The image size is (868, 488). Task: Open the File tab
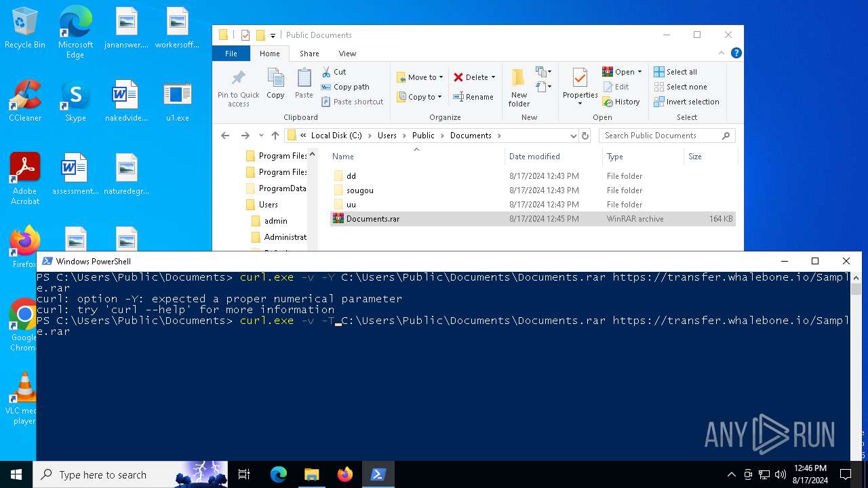tap(231, 54)
